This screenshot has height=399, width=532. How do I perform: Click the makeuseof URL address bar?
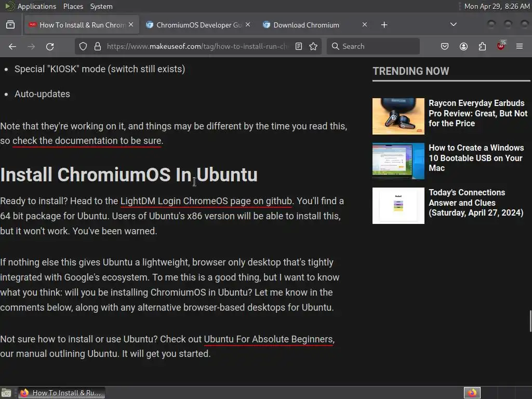click(x=197, y=46)
